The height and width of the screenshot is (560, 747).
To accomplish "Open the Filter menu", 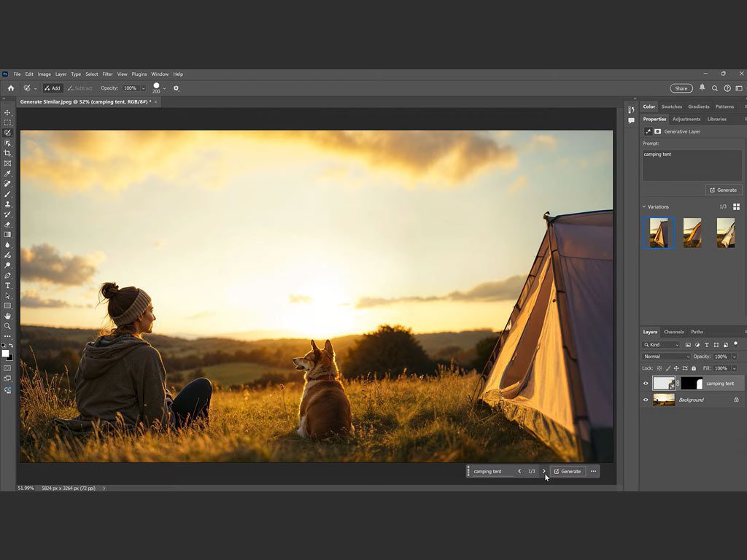I will (x=107, y=74).
